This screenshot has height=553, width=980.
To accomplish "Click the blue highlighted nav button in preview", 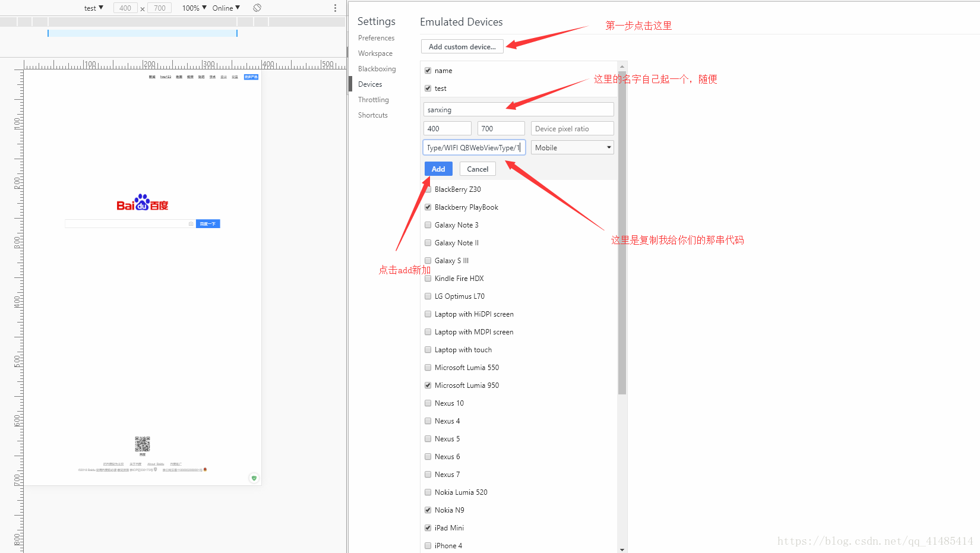I will click(x=251, y=77).
